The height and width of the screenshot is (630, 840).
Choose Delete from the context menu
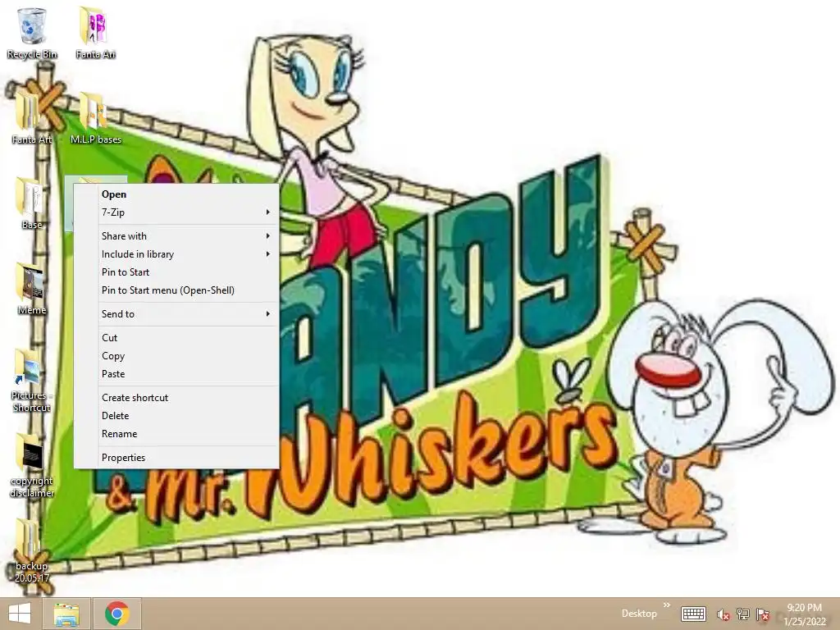pyautogui.click(x=176, y=416)
